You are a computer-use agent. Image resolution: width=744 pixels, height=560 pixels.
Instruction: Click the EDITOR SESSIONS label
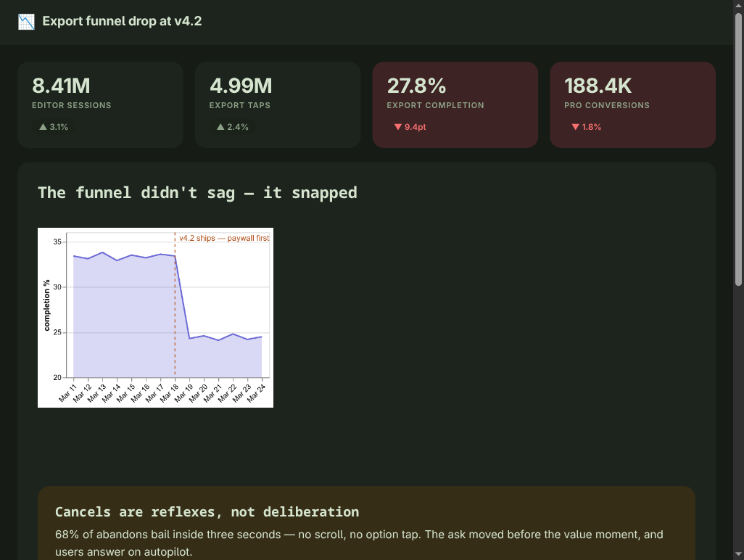click(x=72, y=105)
